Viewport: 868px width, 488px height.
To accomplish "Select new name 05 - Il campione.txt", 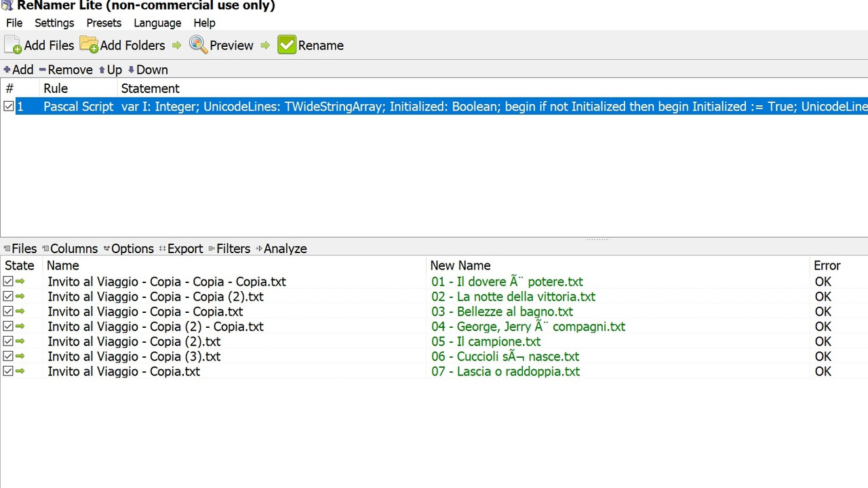I will [486, 341].
